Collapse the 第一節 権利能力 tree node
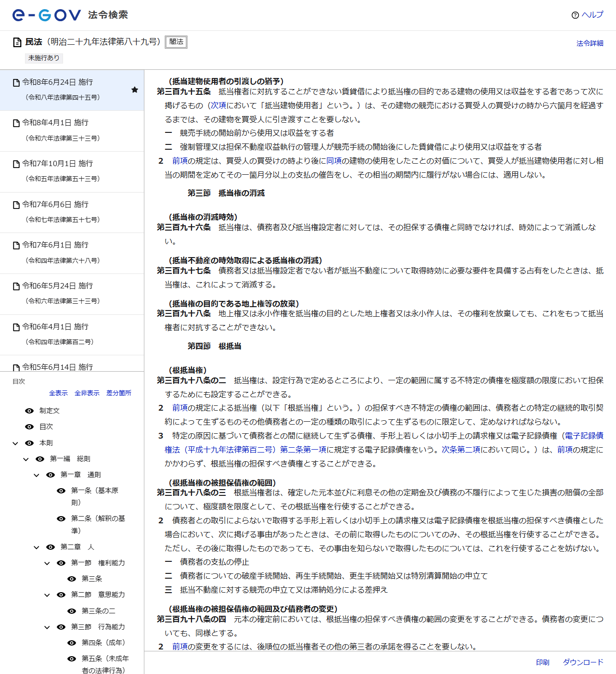 tap(47, 563)
